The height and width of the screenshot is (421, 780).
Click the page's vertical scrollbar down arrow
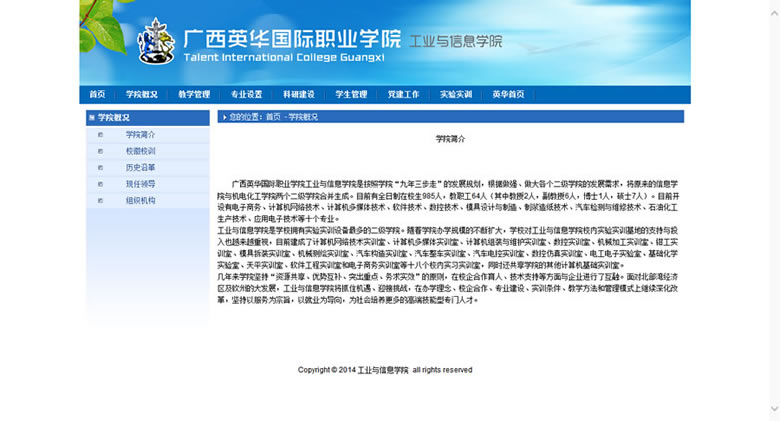[x=773, y=411]
